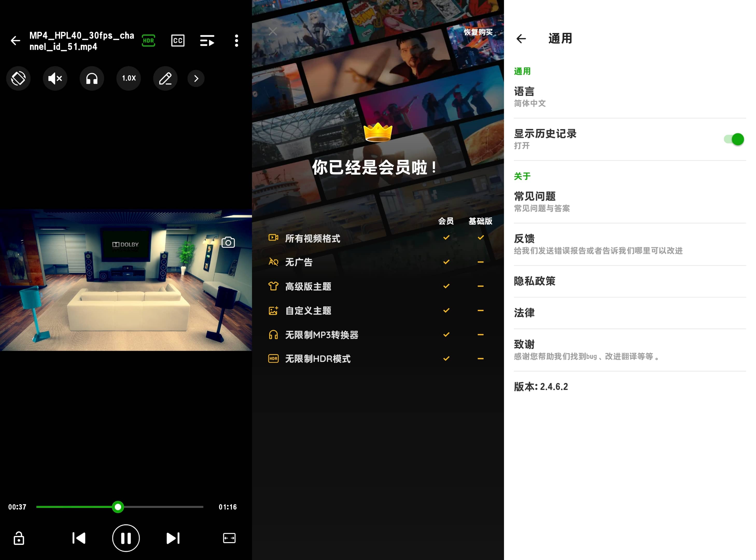Close the membership page with the X
Viewport: 756px width, 560px height.
[272, 32]
